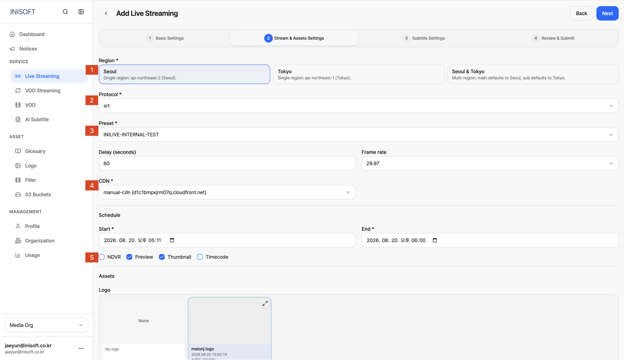Click the Glossary book icon
The height and width of the screenshot is (364, 624).
pyautogui.click(x=18, y=151)
